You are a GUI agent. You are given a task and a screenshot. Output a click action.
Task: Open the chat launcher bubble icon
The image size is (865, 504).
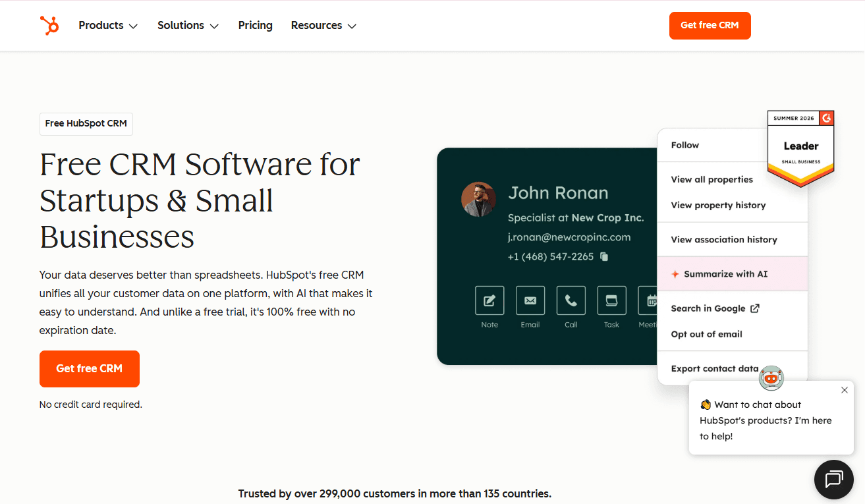(x=834, y=480)
